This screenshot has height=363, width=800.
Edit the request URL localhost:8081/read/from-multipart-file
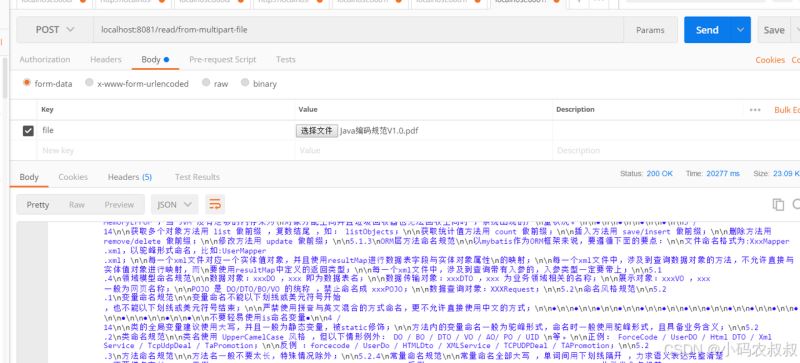pyautogui.click(x=358, y=30)
